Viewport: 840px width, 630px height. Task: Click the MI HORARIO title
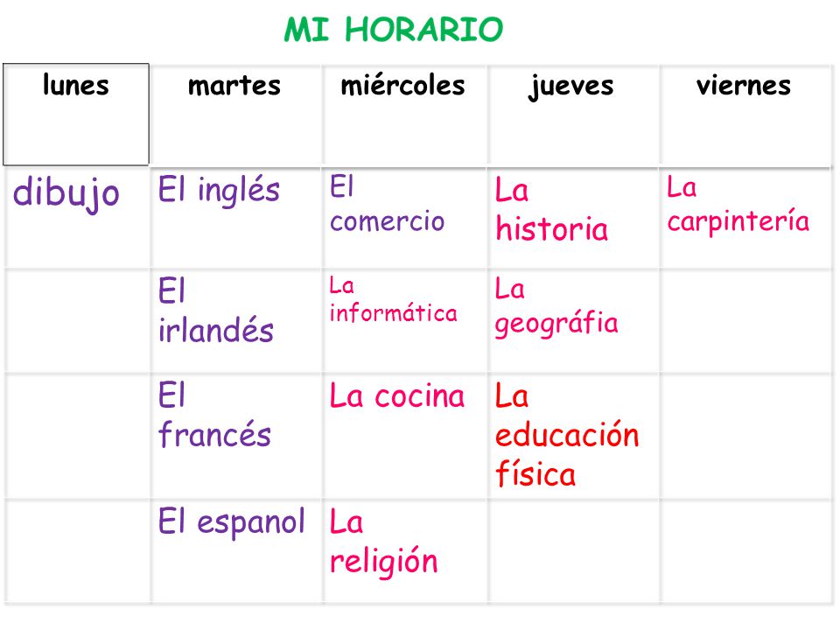pos(394,30)
